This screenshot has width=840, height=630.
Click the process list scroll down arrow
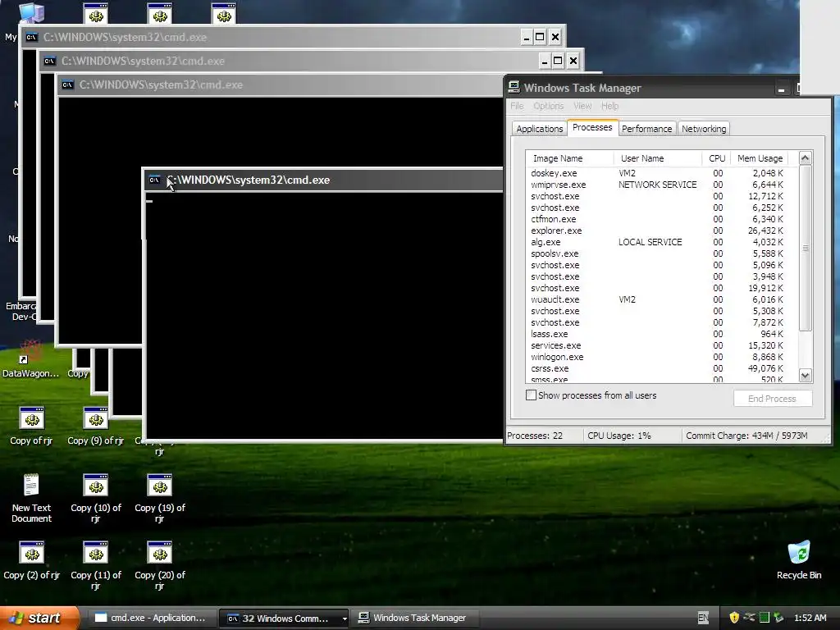coord(805,375)
